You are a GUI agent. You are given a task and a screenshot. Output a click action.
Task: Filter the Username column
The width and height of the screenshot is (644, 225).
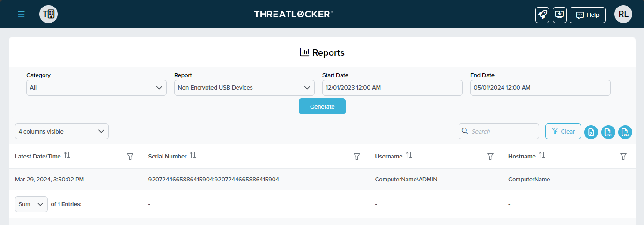490,157
